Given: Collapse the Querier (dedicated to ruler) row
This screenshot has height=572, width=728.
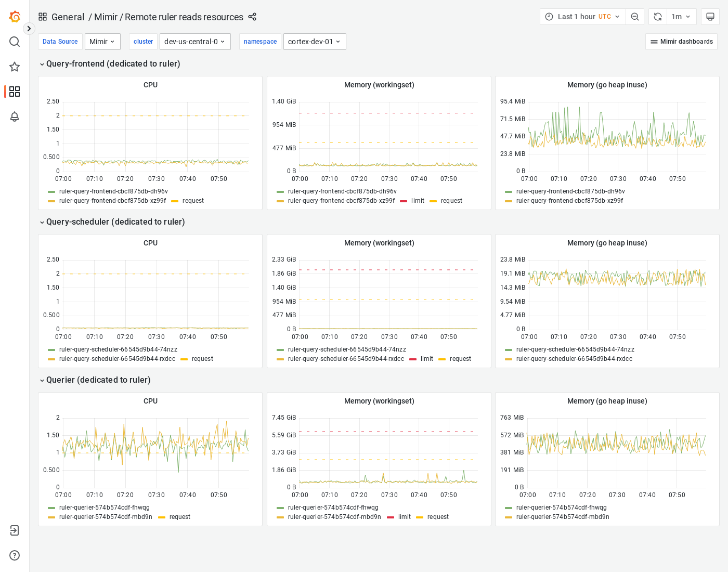Looking at the screenshot, I should [x=95, y=380].
